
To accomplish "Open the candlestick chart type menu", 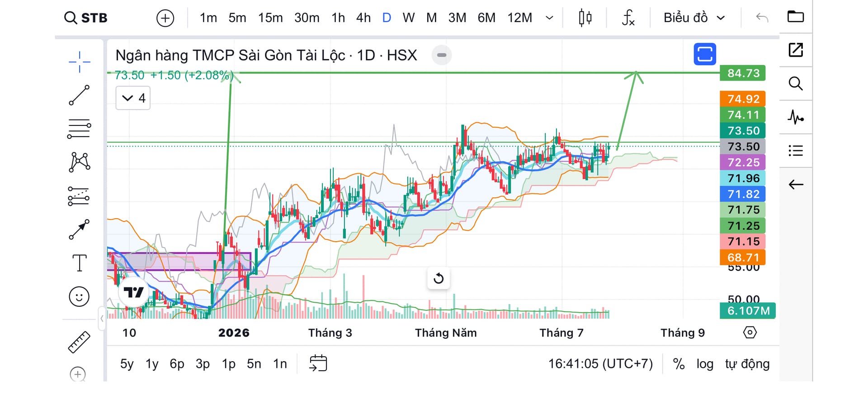I will (x=585, y=18).
